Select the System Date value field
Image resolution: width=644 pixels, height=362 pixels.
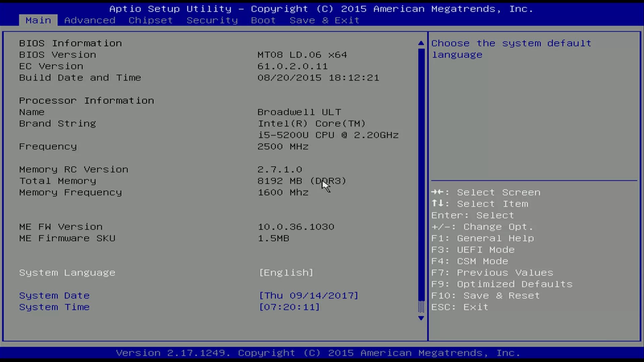pyautogui.click(x=309, y=296)
